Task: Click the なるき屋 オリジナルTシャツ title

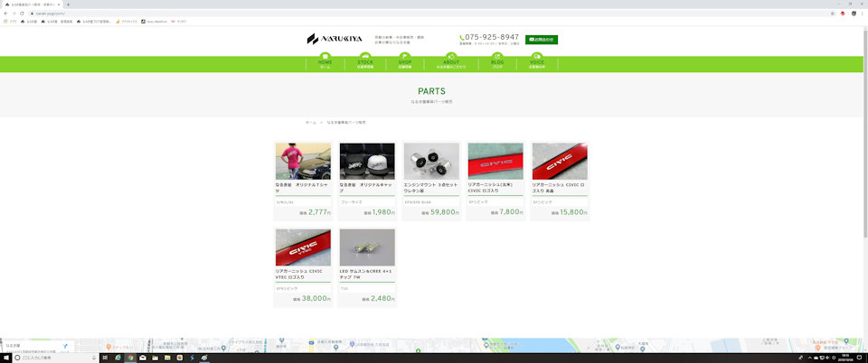Action: pyautogui.click(x=302, y=188)
